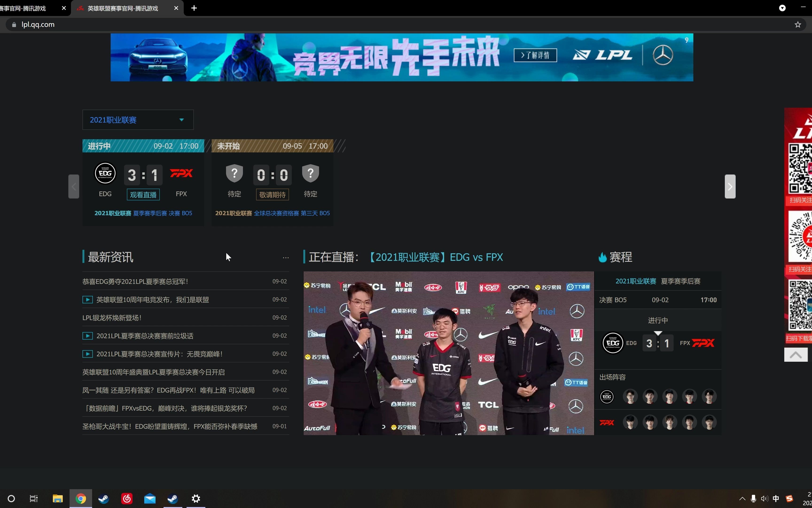812x508 pixels.
Task: Click the play icon beside 英雄联盟10周年电竞发布
Action: click(x=88, y=300)
